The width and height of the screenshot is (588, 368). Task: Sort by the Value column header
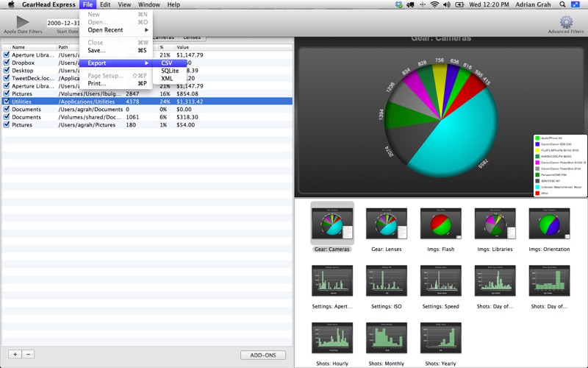click(x=233, y=47)
